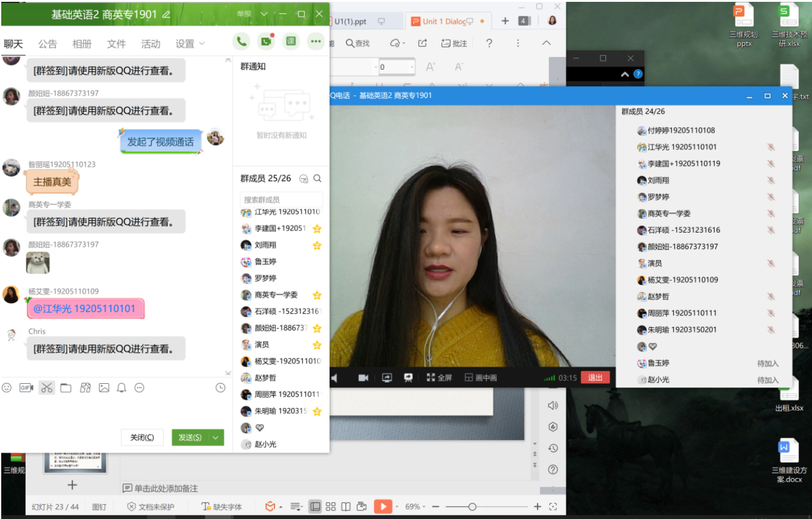This screenshot has width=812, height=519.
Task: Open chat message history clock icon
Action: (x=221, y=387)
